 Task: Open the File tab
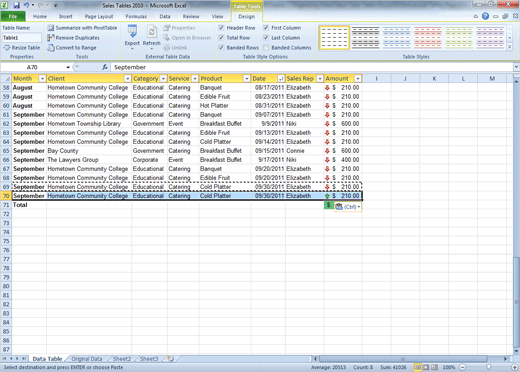pyautogui.click(x=13, y=16)
